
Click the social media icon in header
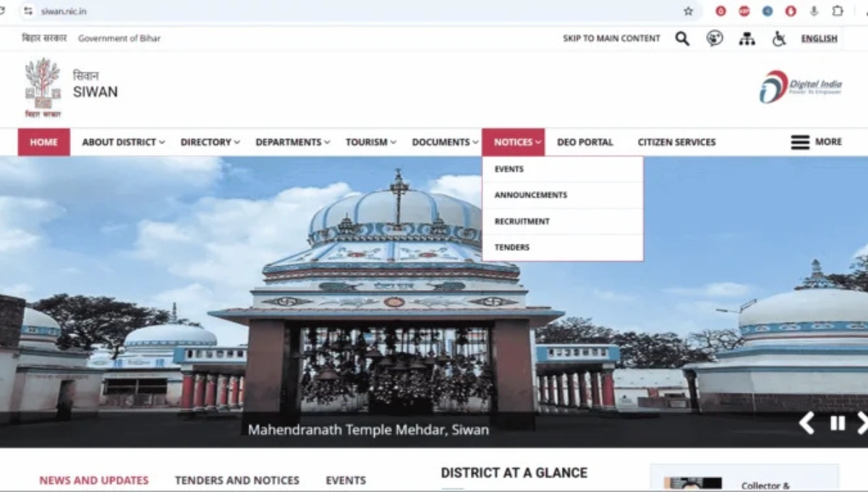[715, 38]
